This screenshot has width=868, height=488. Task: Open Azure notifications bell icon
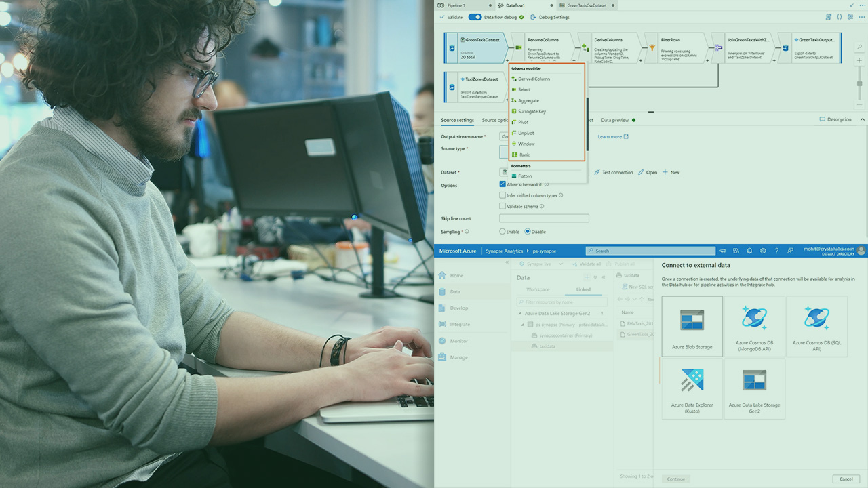coord(749,251)
